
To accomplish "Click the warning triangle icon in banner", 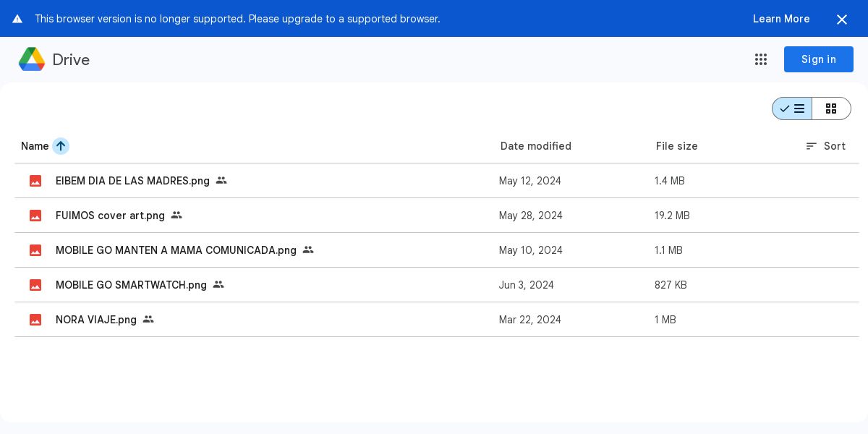I will point(17,19).
